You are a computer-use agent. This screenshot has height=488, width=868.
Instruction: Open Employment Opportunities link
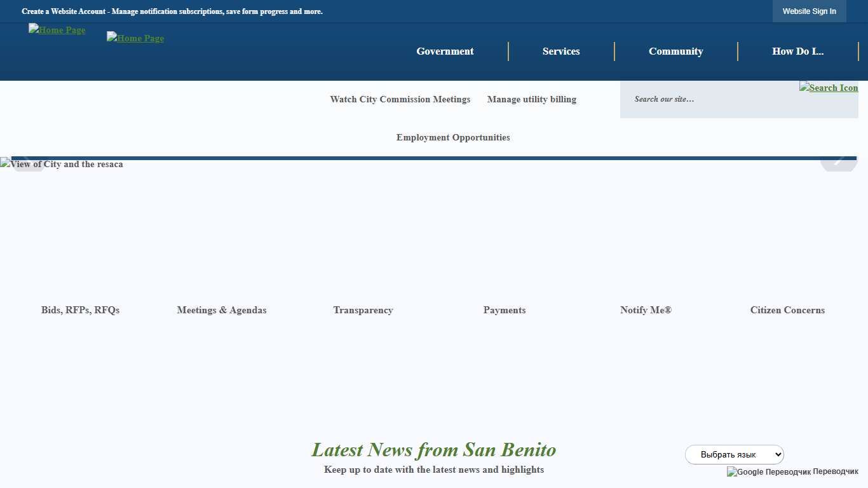click(x=453, y=137)
